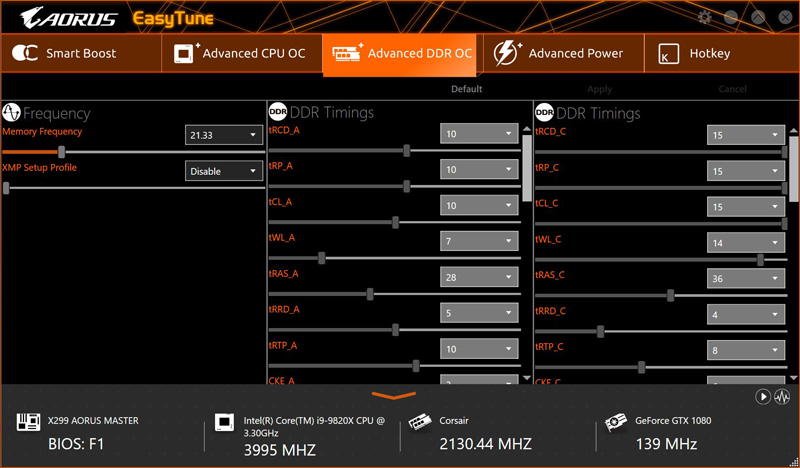The height and width of the screenshot is (468, 800).
Task: Click the Smart Boost tab icon
Action: pyautogui.click(x=24, y=53)
